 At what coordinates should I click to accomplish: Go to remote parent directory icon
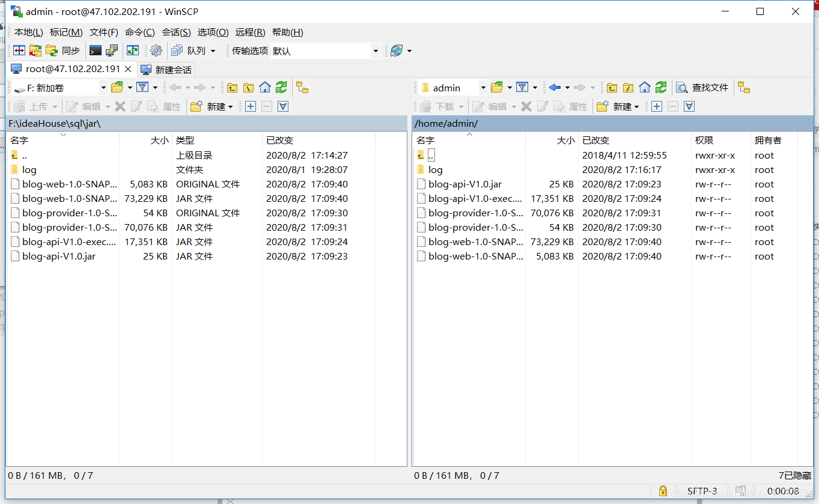(612, 88)
